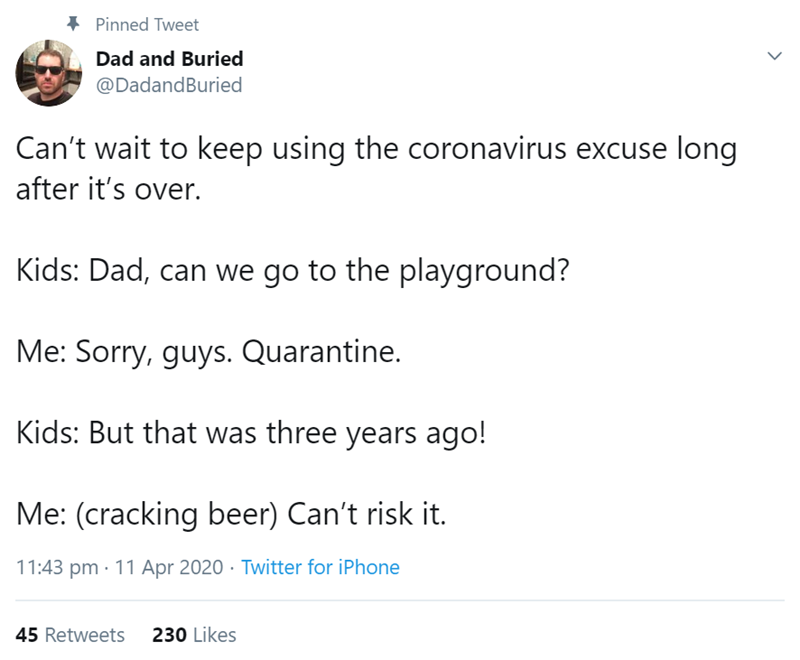800x660 pixels.
Task: Click the "(cracking beer) Can't risk it." line
Action: (231, 514)
